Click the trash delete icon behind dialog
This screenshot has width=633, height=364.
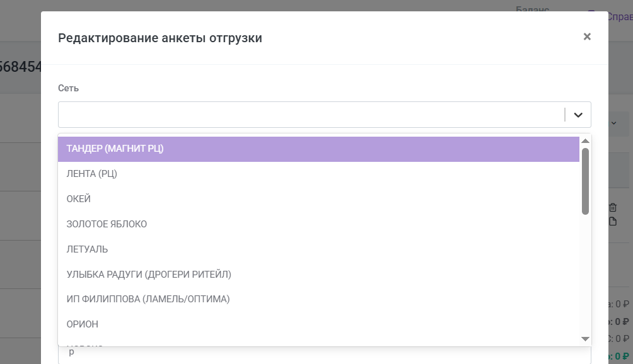point(613,207)
